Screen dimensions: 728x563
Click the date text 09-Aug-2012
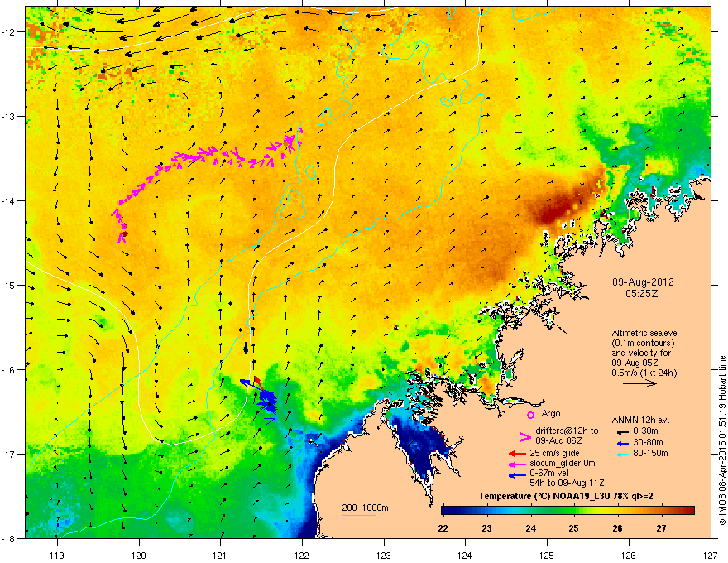coord(643,282)
